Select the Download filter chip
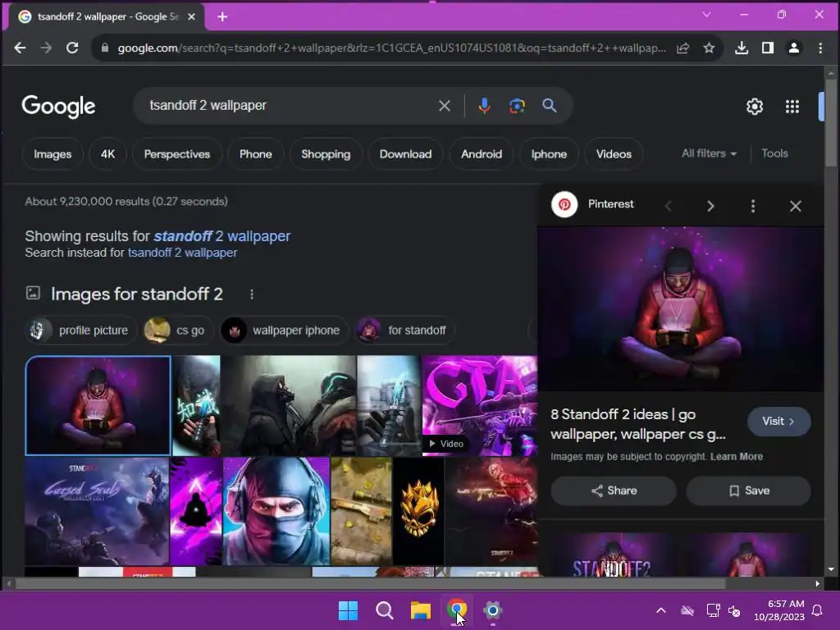840x630 pixels. tap(405, 153)
